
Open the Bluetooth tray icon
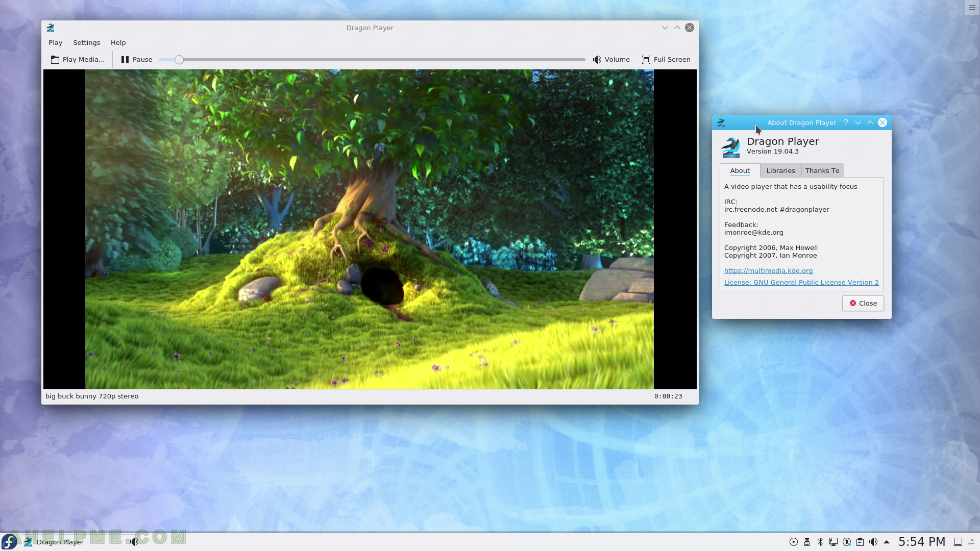[820, 542]
